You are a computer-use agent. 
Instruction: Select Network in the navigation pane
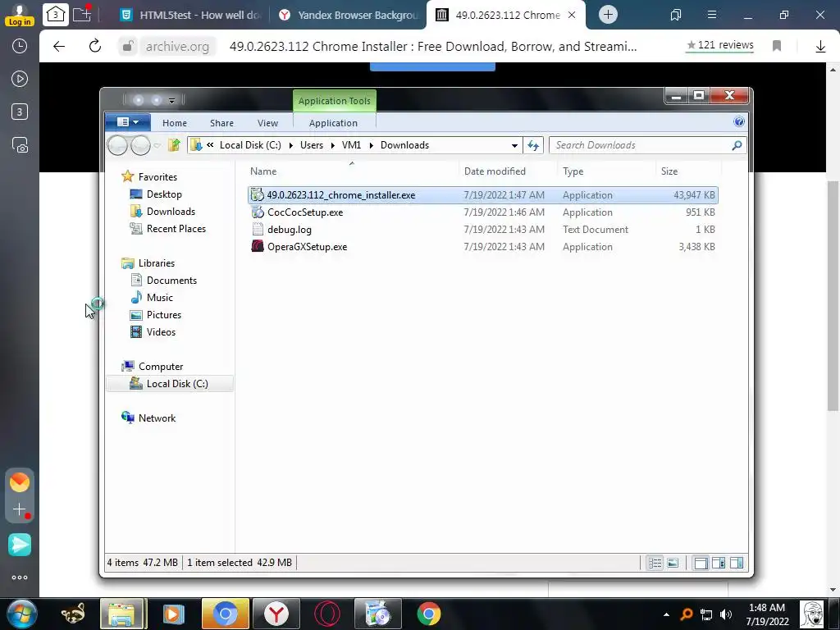click(157, 418)
